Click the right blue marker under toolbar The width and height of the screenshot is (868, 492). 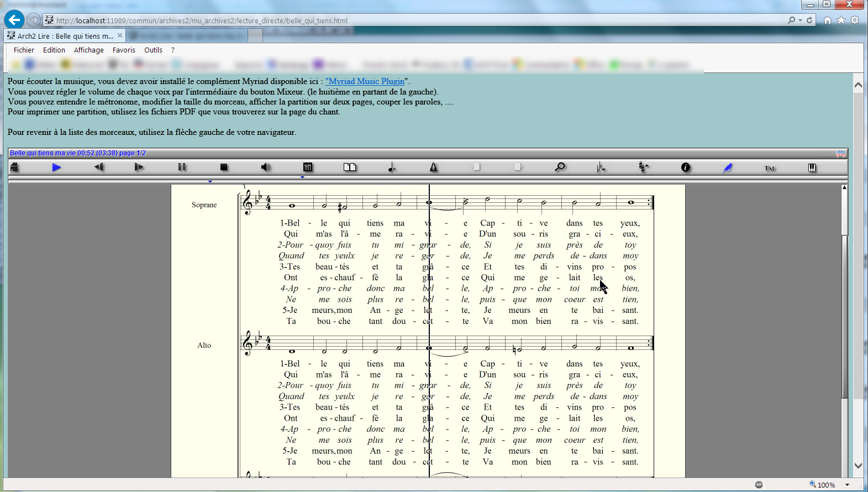(x=302, y=177)
